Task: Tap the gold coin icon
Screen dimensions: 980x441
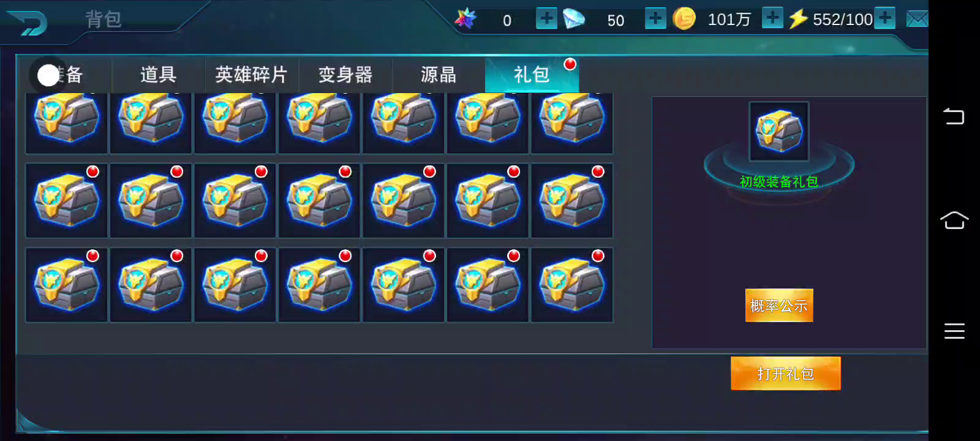Action: [684, 18]
